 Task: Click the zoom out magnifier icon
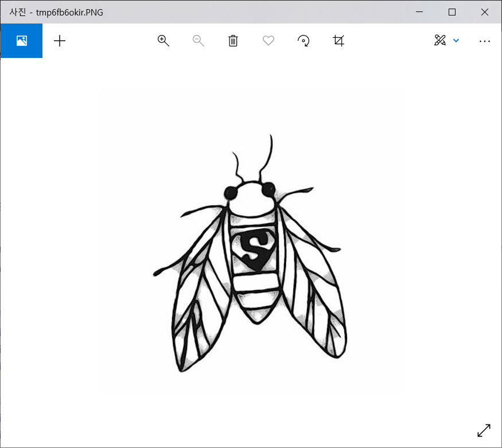click(x=198, y=41)
